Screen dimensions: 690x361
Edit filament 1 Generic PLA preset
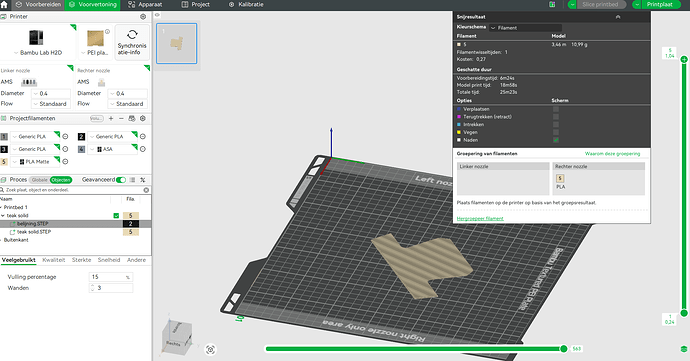point(65,136)
